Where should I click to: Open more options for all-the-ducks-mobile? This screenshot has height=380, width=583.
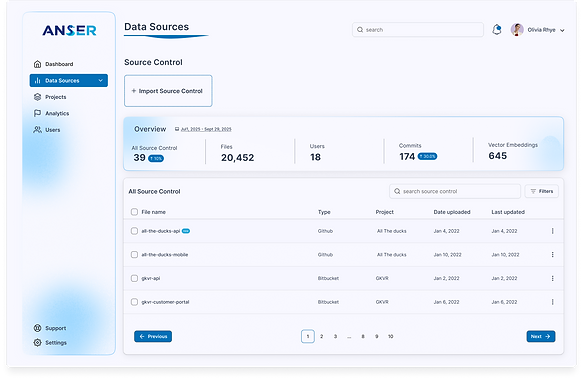553,254
